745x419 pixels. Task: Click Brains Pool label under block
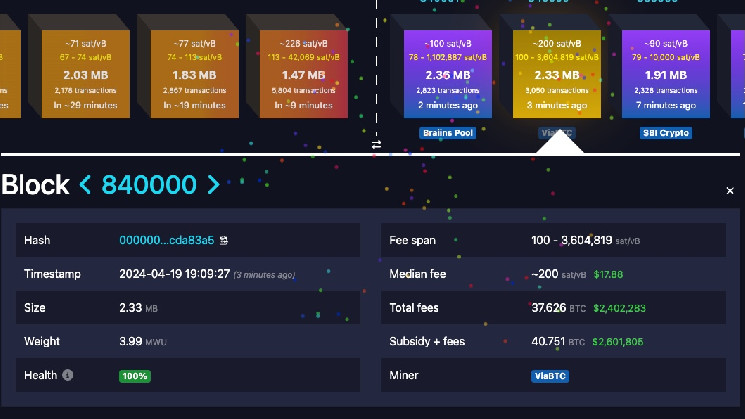[447, 132]
